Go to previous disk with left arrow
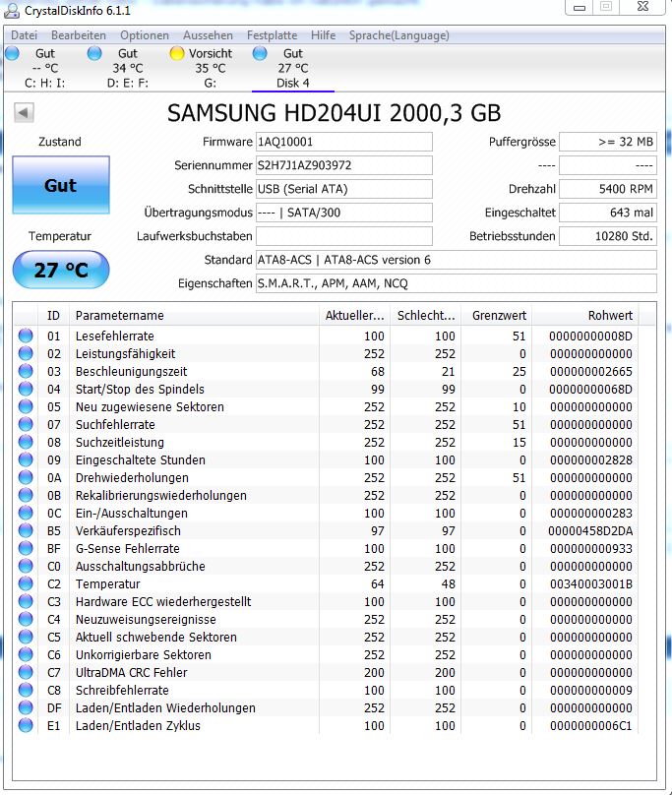The width and height of the screenshot is (672, 795). (x=24, y=112)
